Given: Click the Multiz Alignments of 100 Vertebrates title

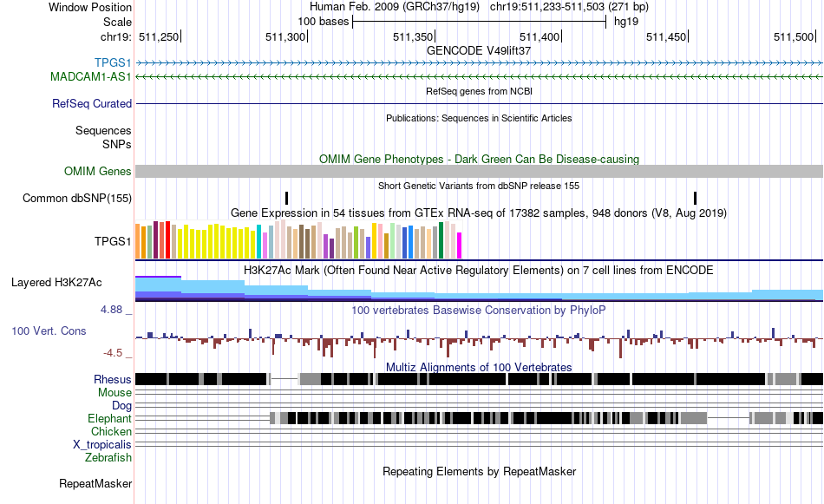Looking at the screenshot, I should (479, 367).
